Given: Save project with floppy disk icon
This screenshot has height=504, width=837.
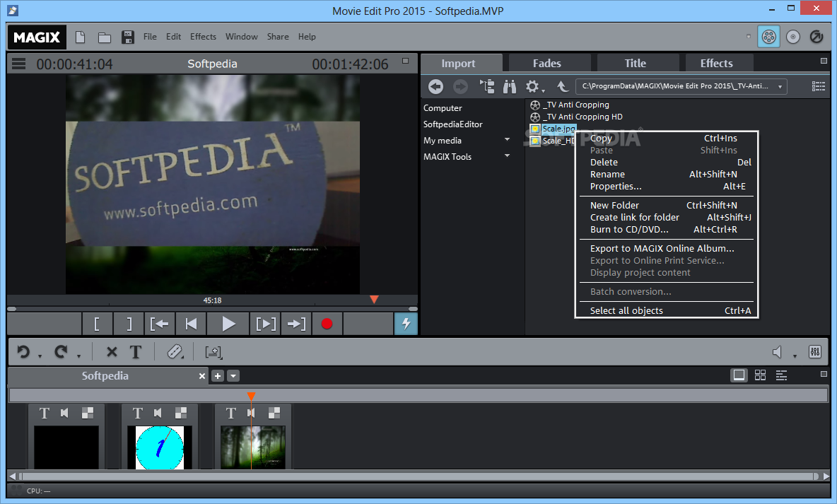Looking at the screenshot, I should (127, 37).
